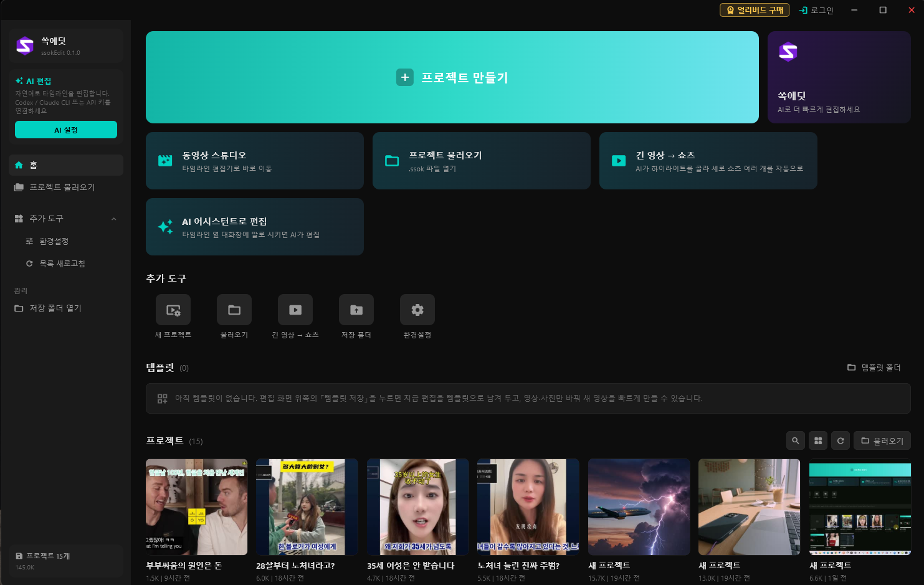Switch project grid view icon
Viewport: 924px width, 585px height.
click(x=818, y=440)
